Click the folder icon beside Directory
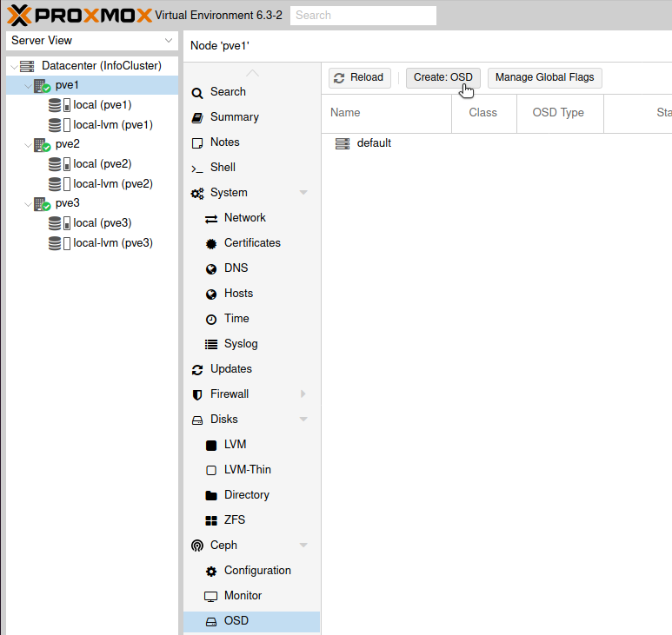 (x=211, y=495)
